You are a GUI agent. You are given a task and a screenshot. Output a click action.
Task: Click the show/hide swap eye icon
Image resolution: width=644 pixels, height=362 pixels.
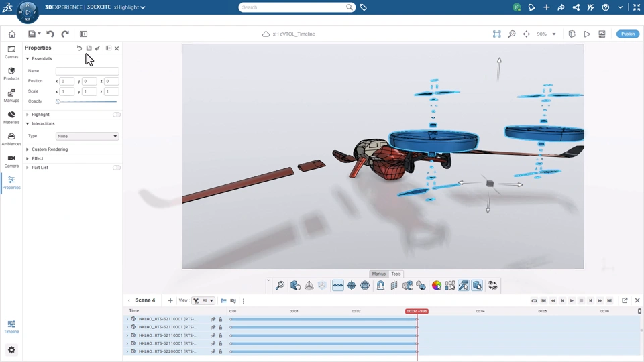[x=493, y=286]
